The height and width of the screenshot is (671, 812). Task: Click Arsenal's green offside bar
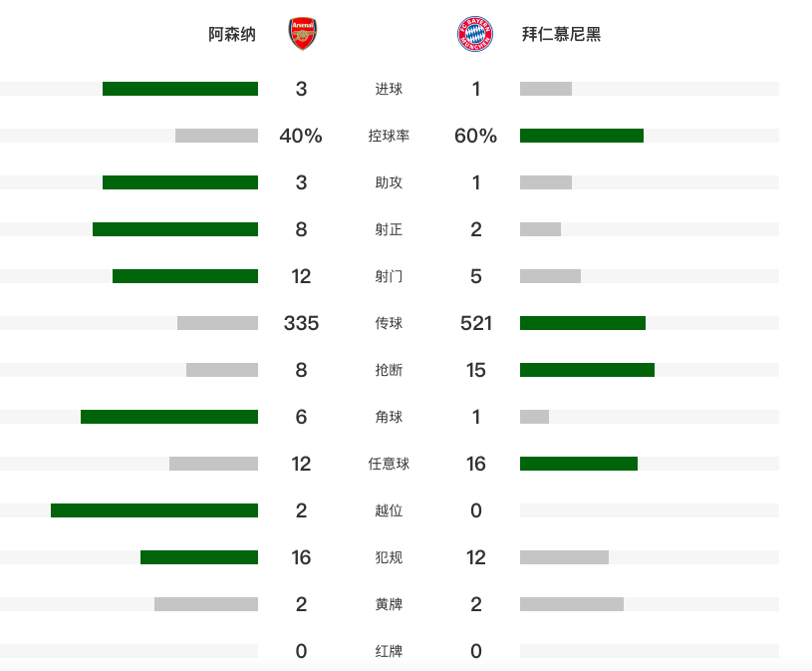pyautogui.click(x=154, y=510)
